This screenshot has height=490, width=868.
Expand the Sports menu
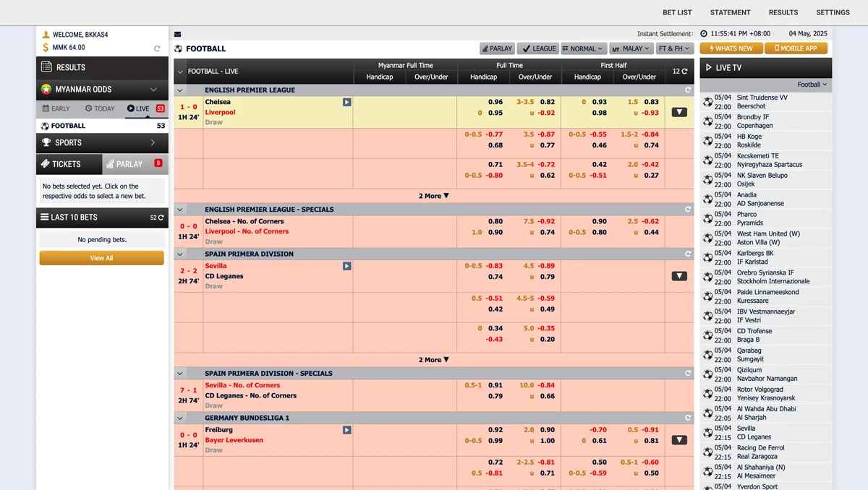pyautogui.click(x=102, y=143)
